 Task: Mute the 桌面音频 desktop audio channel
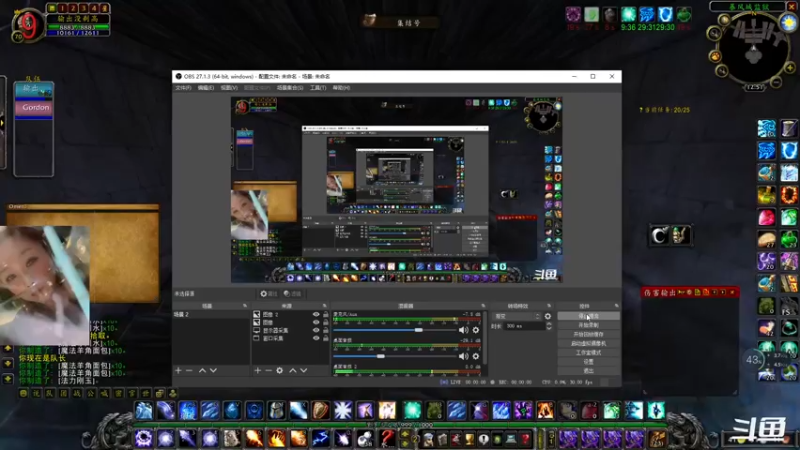463,356
